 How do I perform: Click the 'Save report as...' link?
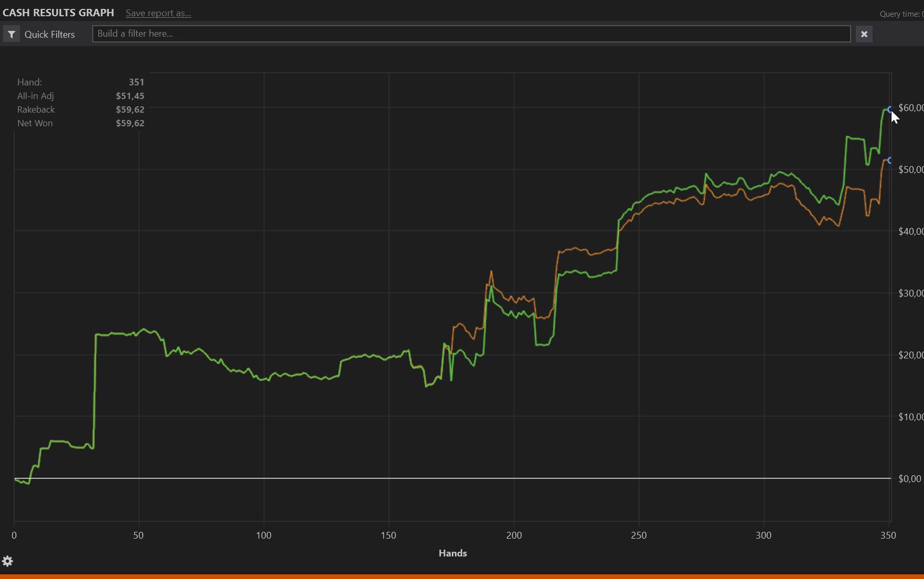158,13
